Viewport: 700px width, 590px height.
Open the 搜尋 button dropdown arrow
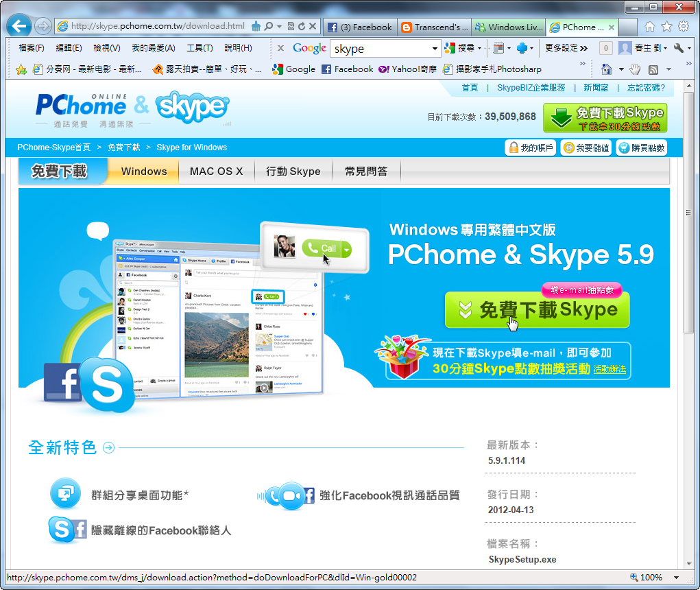(x=480, y=48)
